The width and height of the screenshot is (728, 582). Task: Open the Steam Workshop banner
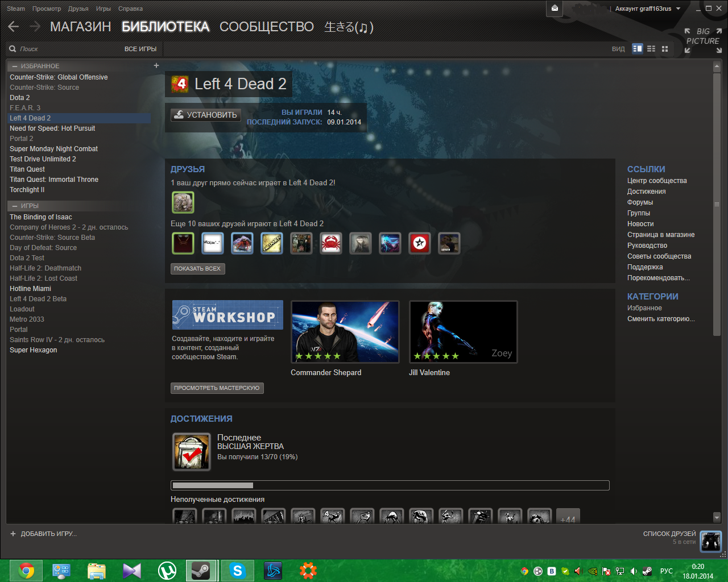227,315
